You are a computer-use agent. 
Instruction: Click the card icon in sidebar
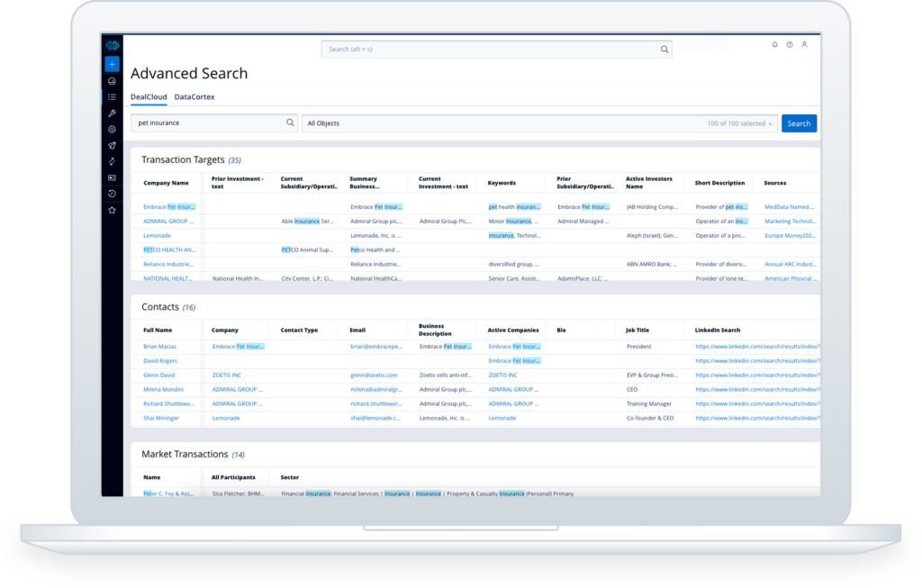pyautogui.click(x=112, y=177)
